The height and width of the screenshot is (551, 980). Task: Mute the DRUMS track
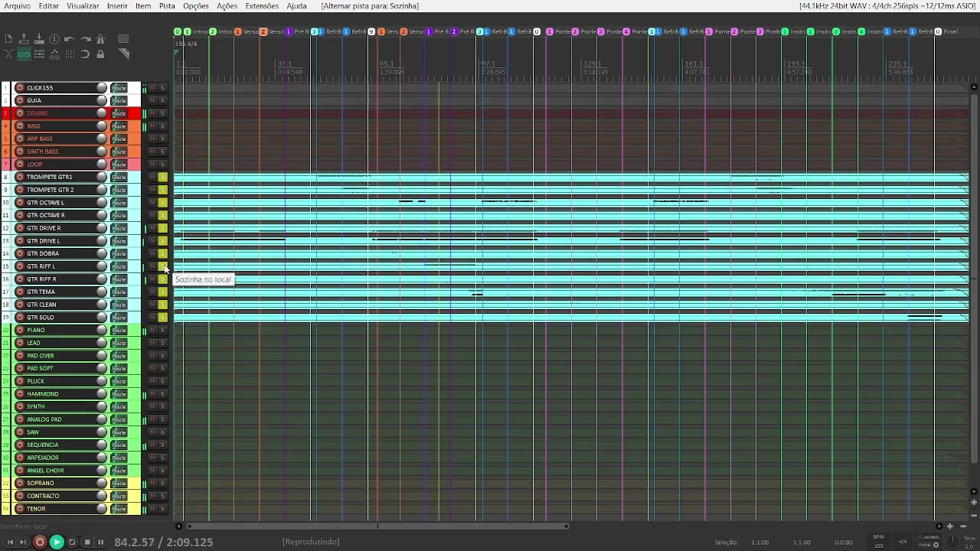click(152, 113)
